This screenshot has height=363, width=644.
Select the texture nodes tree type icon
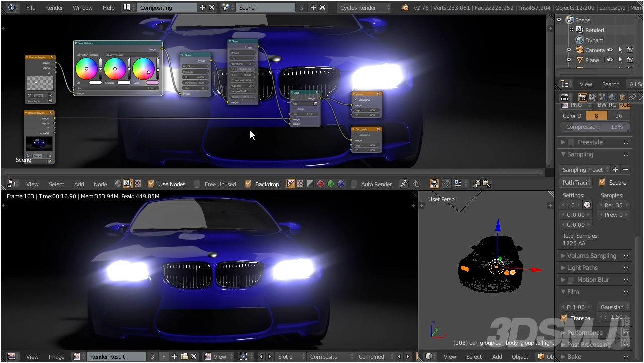click(138, 184)
